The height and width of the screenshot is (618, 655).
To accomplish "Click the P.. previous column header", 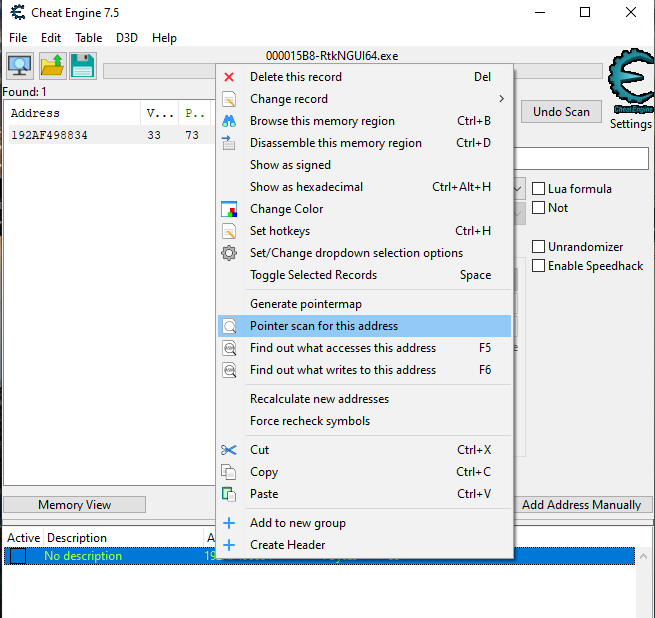I will [195, 113].
